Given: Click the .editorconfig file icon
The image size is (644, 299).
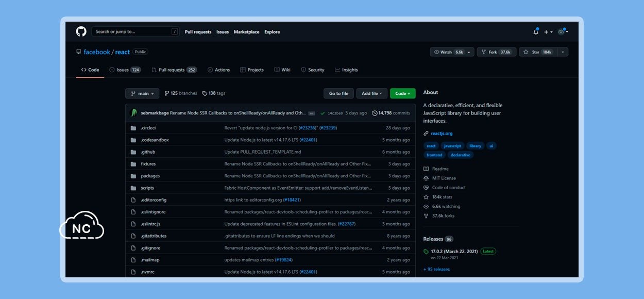Looking at the screenshot, I should point(133,200).
